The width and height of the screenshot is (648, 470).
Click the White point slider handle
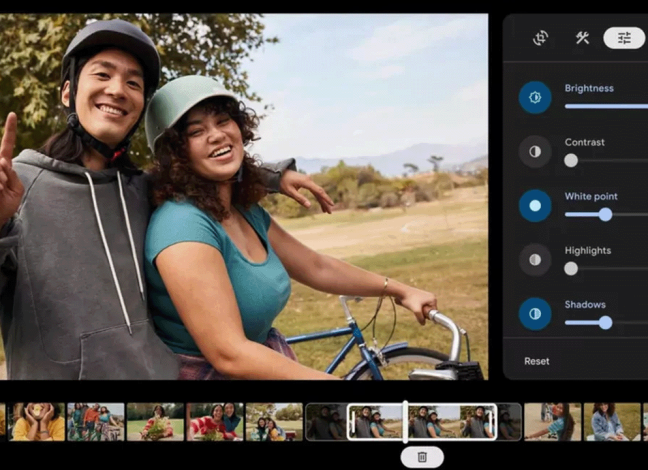coord(605,215)
